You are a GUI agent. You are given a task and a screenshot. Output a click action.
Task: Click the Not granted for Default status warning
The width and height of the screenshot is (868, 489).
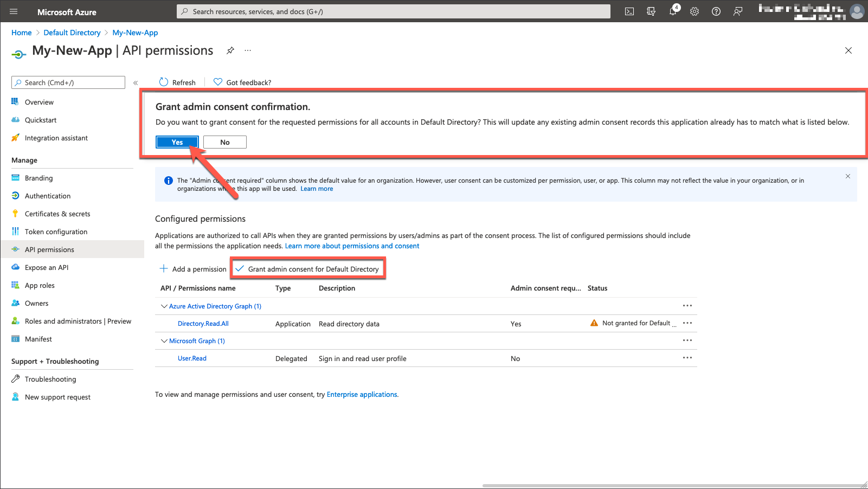633,323
